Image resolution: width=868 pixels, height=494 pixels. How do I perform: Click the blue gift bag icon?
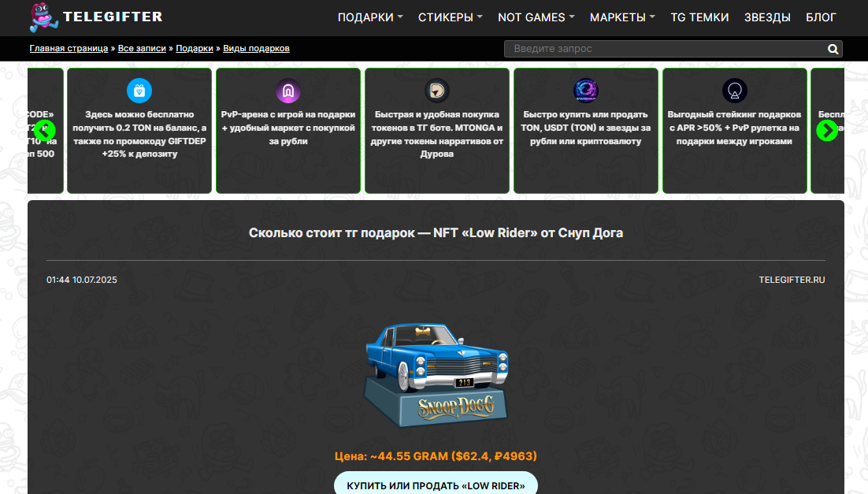139,91
